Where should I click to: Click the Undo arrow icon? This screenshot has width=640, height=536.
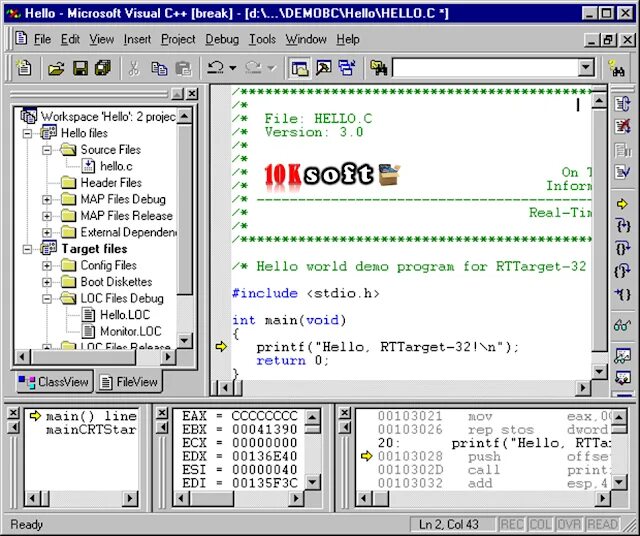coord(215,68)
